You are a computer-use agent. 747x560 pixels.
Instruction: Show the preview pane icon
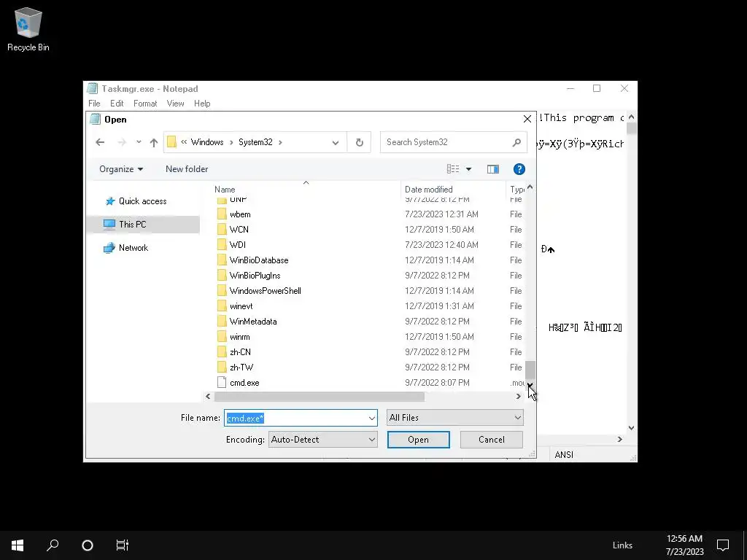[493, 169]
